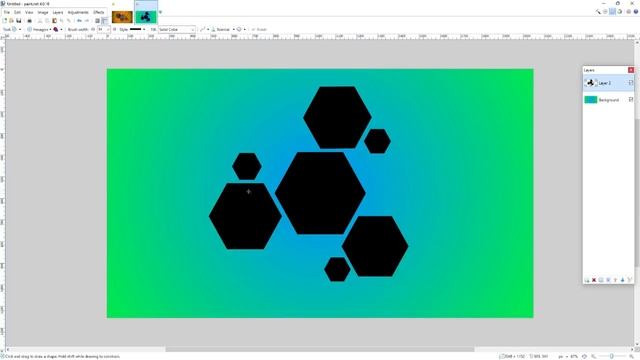The height and width of the screenshot is (360, 640).
Task: Zoom out with the status bar magnifier
Action: [594, 356]
